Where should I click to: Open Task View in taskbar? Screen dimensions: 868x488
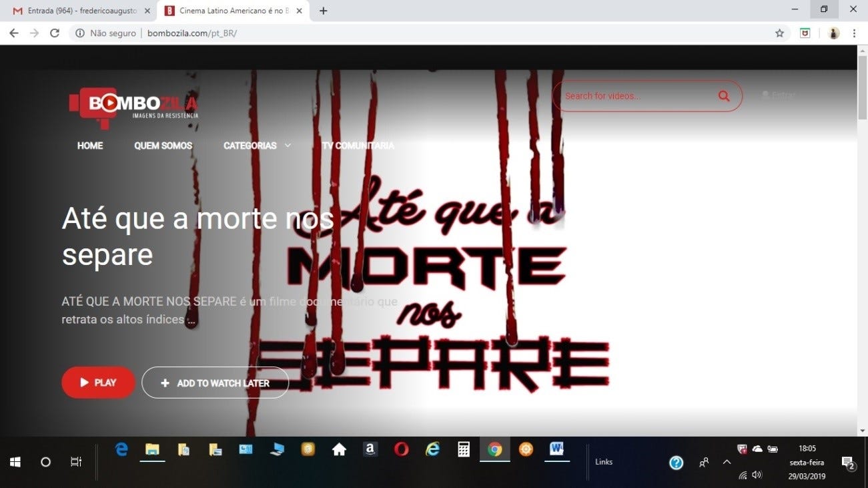coord(76,461)
